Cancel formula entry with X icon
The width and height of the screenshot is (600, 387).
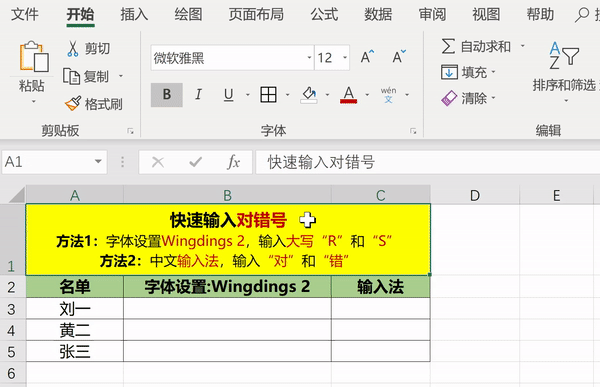click(158, 162)
